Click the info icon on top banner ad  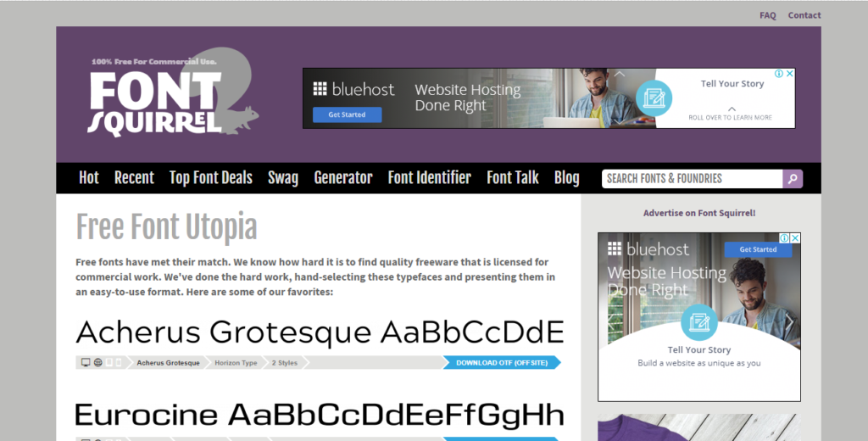pyautogui.click(x=779, y=74)
